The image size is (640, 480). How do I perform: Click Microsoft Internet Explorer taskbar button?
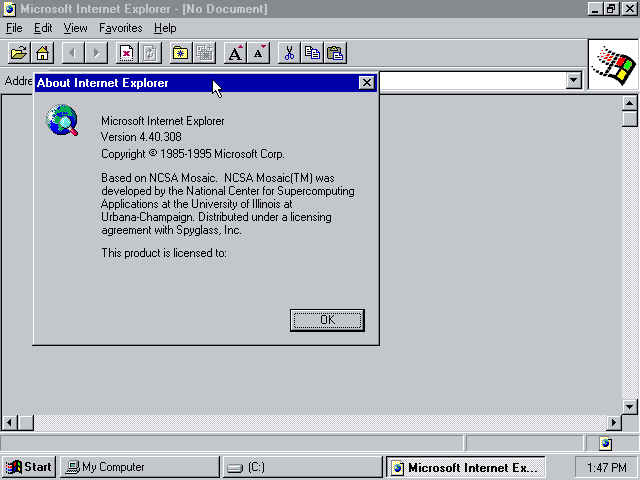[x=466, y=467]
